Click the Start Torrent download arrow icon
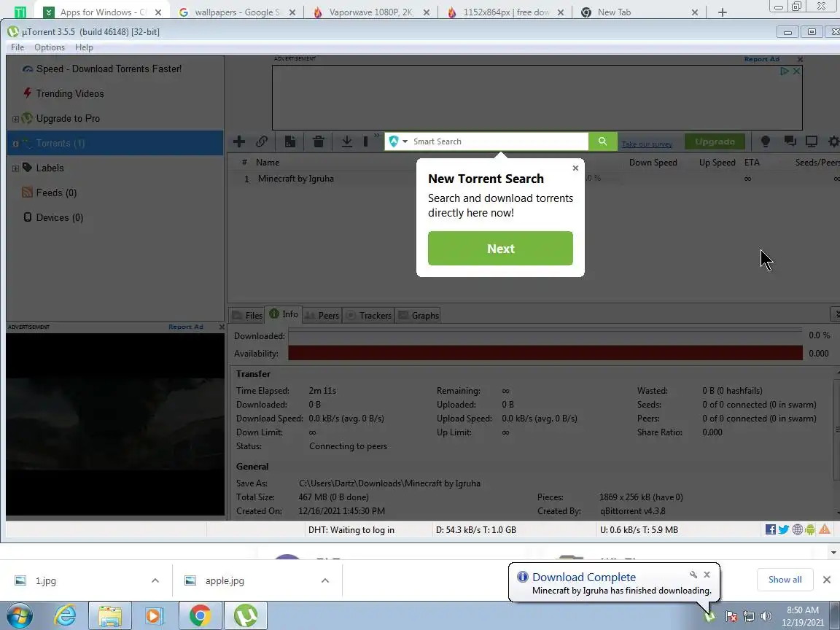The height and width of the screenshot is (630, 840). (346, 141)
